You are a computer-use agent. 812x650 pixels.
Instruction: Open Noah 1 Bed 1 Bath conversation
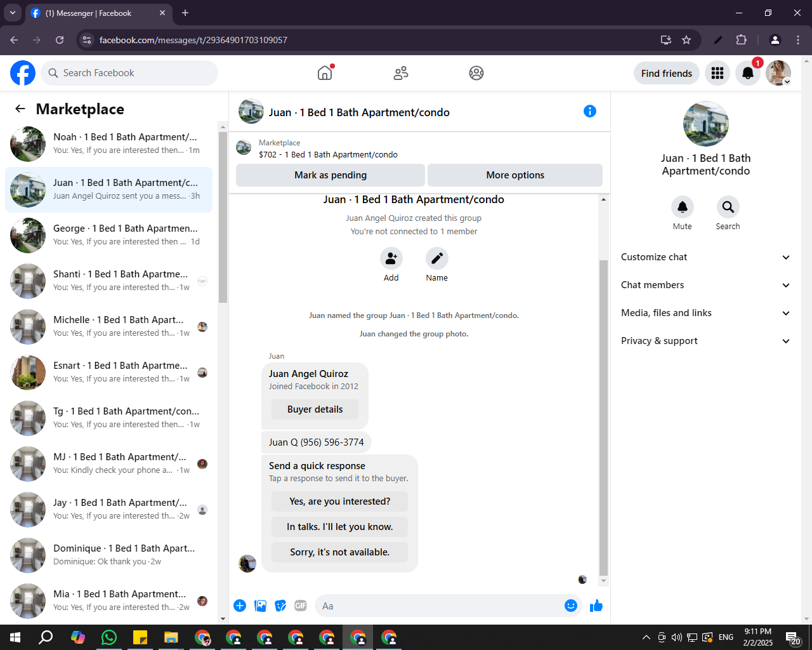109,144
